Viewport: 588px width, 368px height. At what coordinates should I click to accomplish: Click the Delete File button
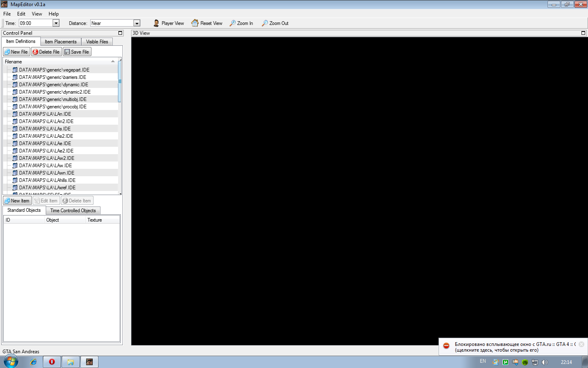46,52
